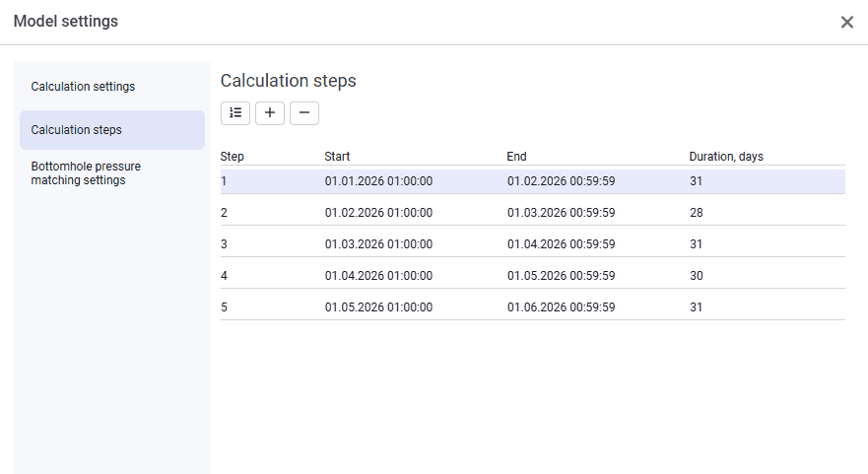This screenshot has width=868, height=474.
Task: Select the Calculation steps section
Action: 112,129
